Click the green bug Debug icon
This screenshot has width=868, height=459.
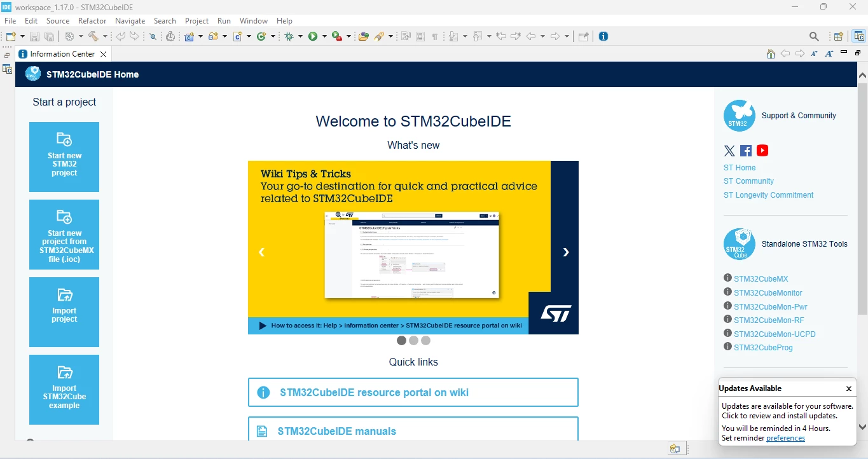(290, 37)
